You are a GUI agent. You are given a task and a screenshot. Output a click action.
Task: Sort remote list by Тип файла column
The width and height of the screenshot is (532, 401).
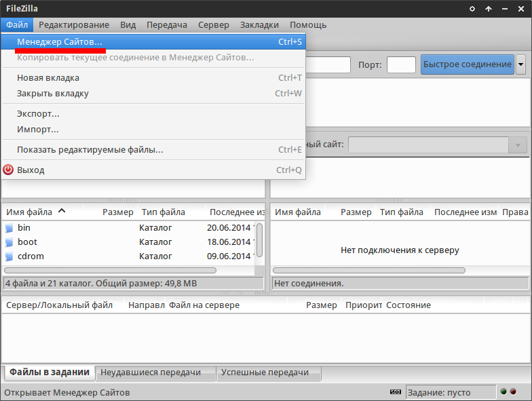pyautogui.click(x=402, y=212)
